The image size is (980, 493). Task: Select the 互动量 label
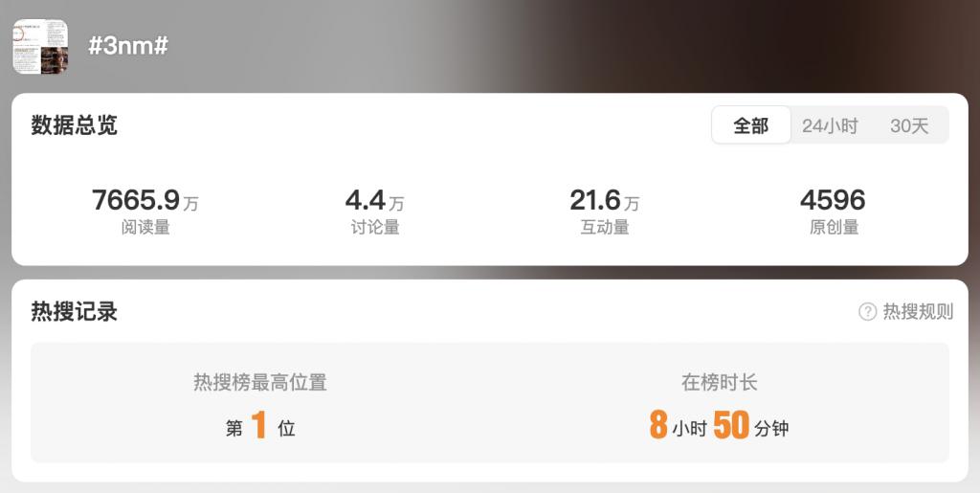605,228
